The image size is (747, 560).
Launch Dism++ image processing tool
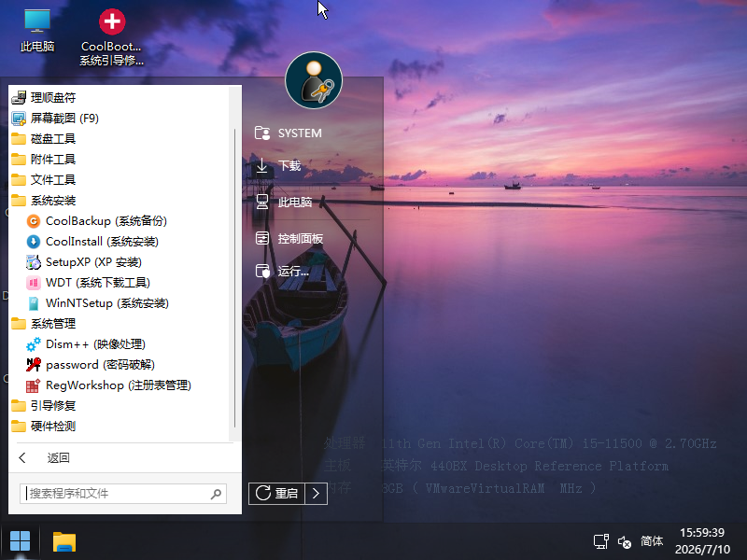tap(86, 343)
